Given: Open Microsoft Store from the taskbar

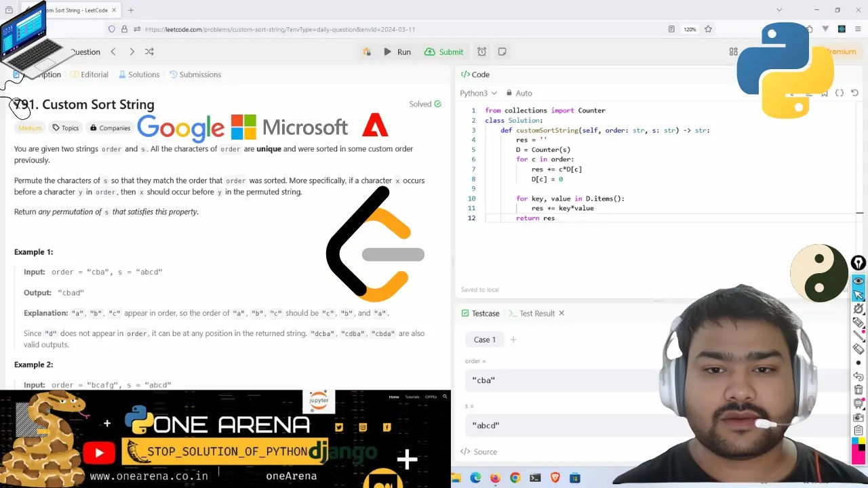Looking at the screenshot, I should point(575,478).
